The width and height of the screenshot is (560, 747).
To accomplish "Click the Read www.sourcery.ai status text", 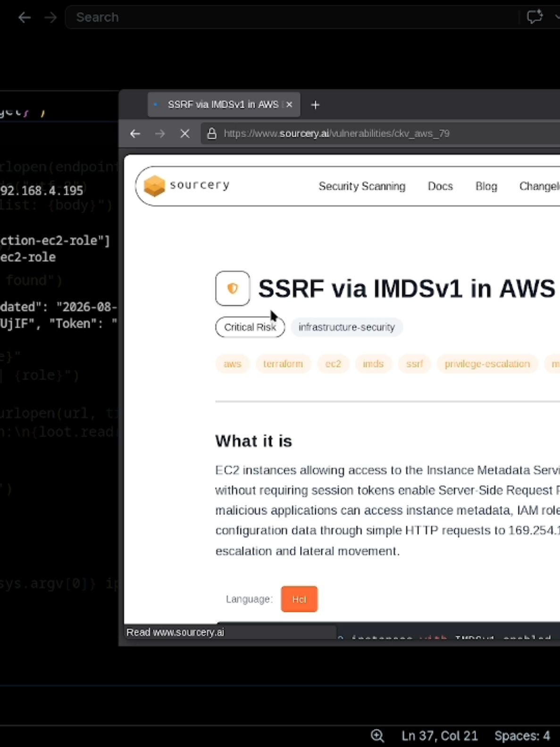I will 175,632.
